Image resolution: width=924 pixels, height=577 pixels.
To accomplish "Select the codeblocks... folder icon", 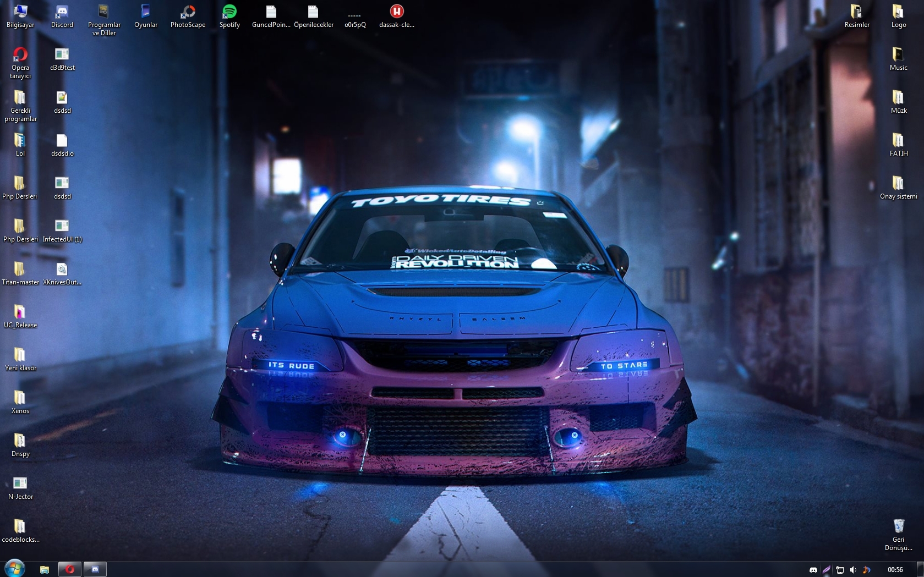I will pos(20,531).
